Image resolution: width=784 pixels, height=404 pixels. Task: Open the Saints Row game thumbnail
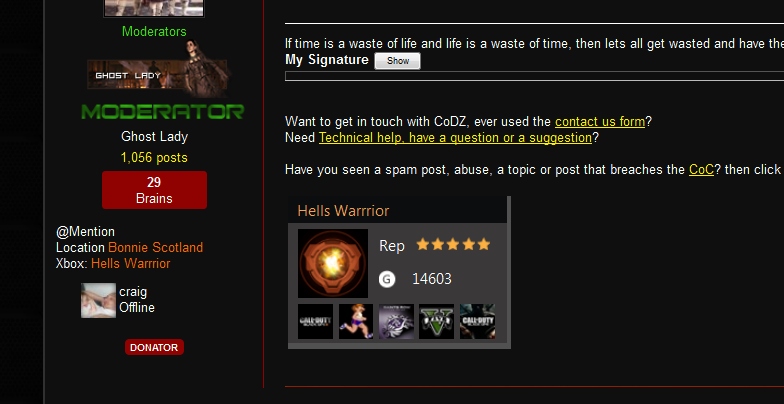tap(396, 322)
